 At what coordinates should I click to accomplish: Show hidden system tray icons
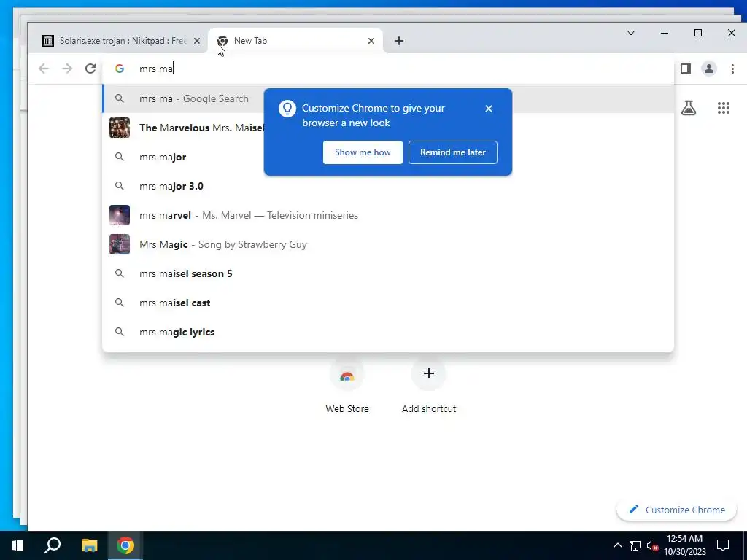coord(617,545)
